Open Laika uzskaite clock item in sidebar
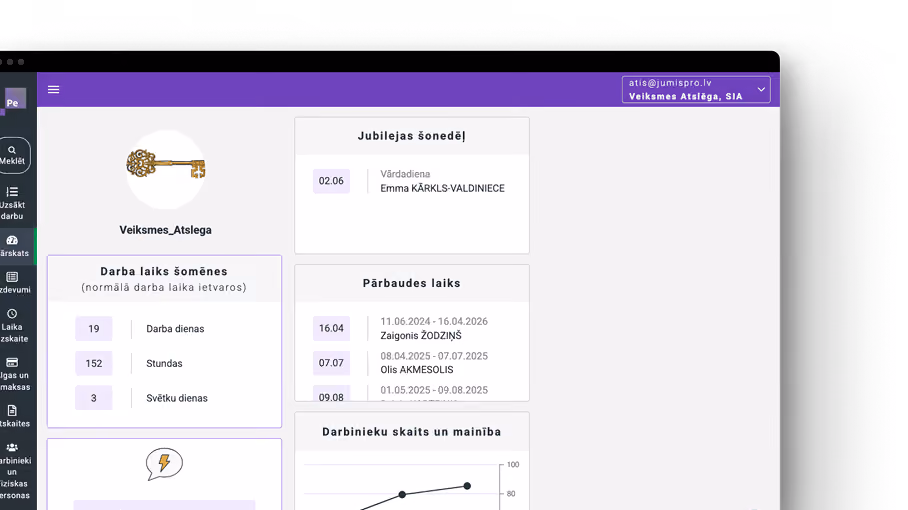The image size is (908, 510). [x=13, y=326]
